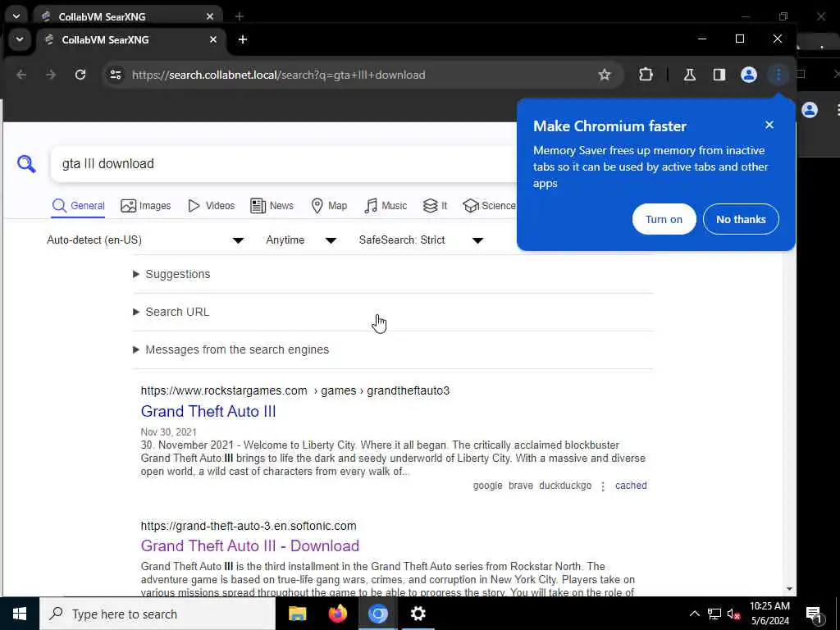Click the network tray icon
840x630 pixels.
pos(714,614)
